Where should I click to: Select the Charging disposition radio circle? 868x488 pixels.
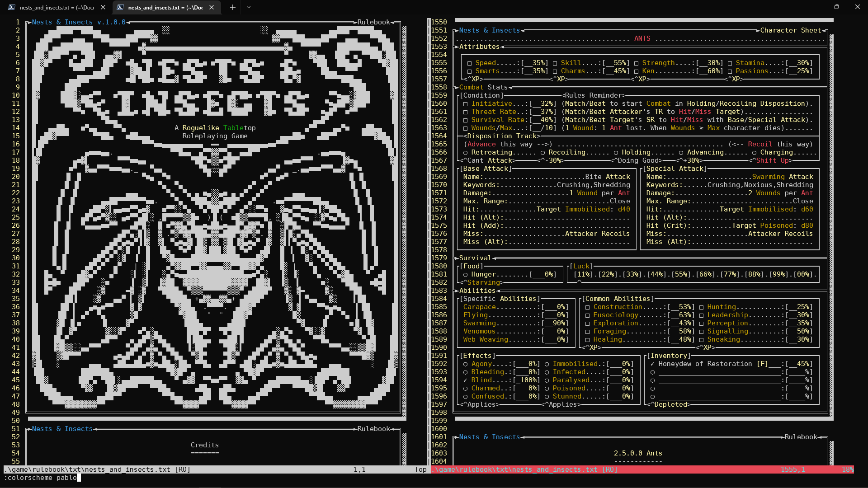(754, 153)
